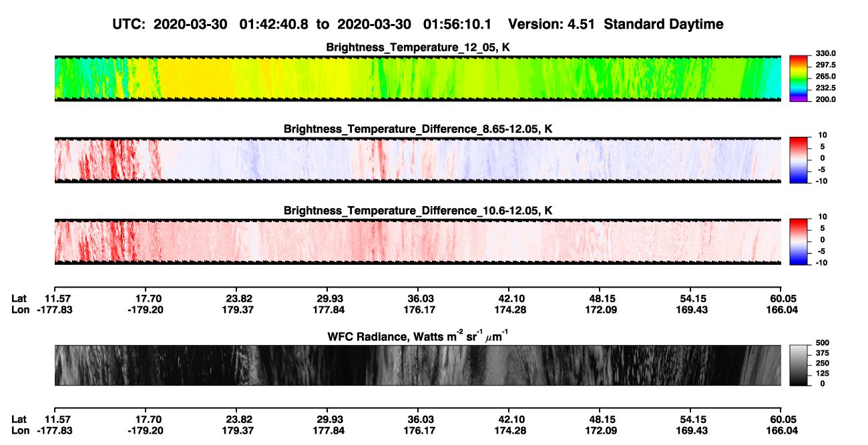Click the WFC Radiance panel title
Screen dimensions: 868x445
418,336
